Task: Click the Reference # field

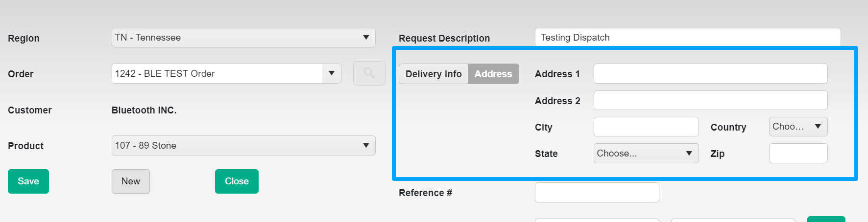Action: click(597, 193)
